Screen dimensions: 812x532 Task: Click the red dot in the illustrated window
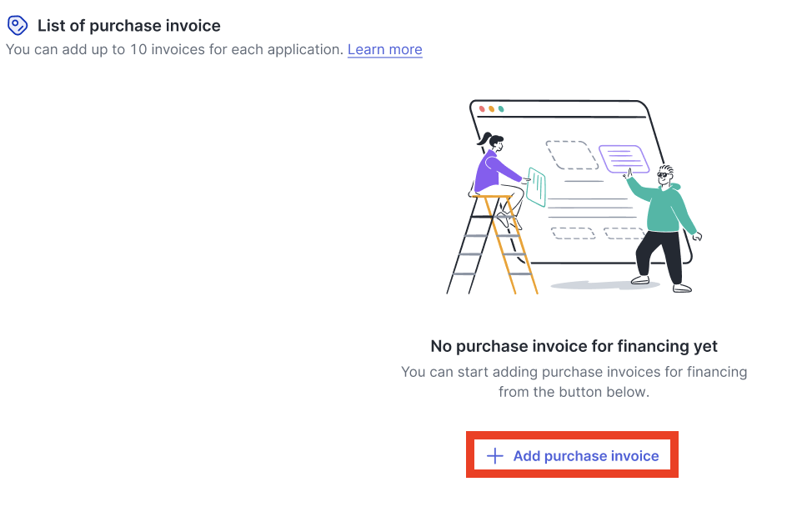[x=482, y=108]
